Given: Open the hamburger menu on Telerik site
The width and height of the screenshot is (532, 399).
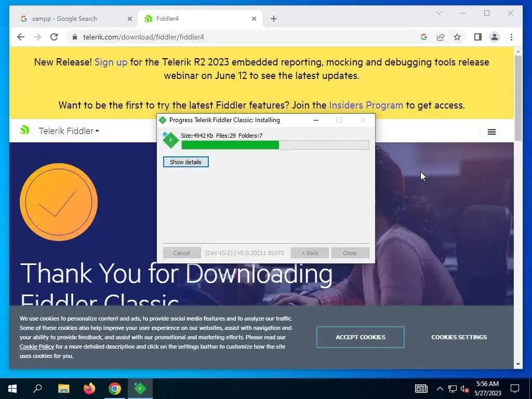Looking at the screenshot, I should click(491, 131).
